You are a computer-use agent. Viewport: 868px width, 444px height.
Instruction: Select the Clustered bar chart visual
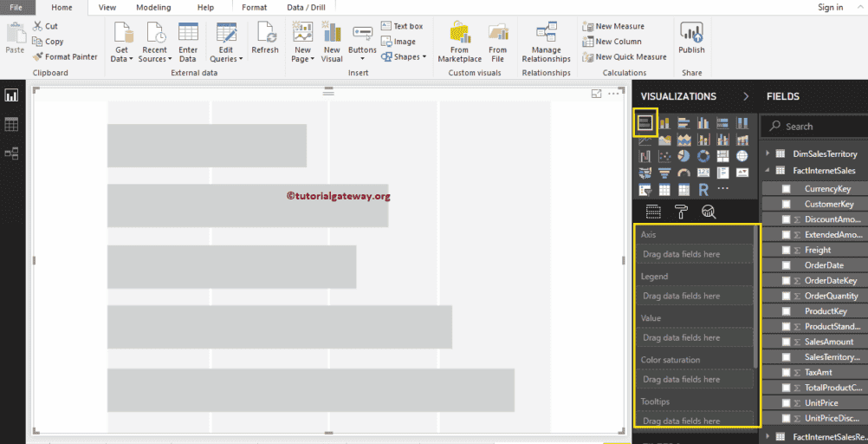683,122
